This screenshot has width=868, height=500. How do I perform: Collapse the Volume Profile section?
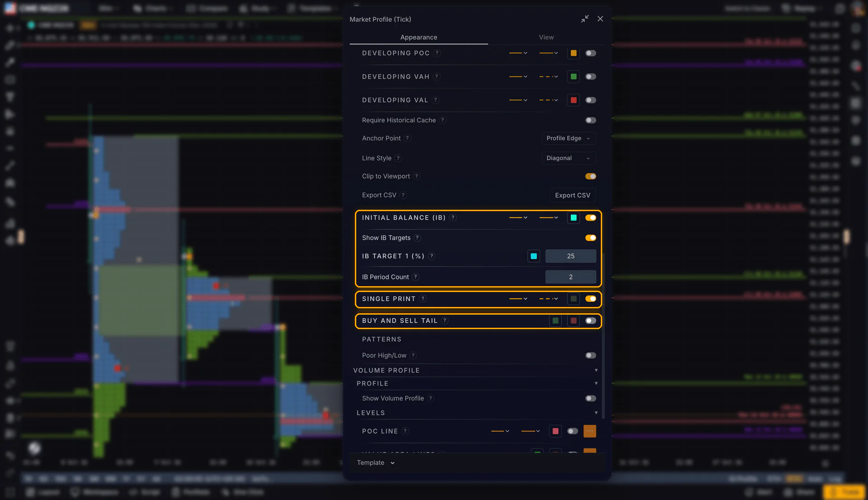pyautogui.click(x=596, y=370)
